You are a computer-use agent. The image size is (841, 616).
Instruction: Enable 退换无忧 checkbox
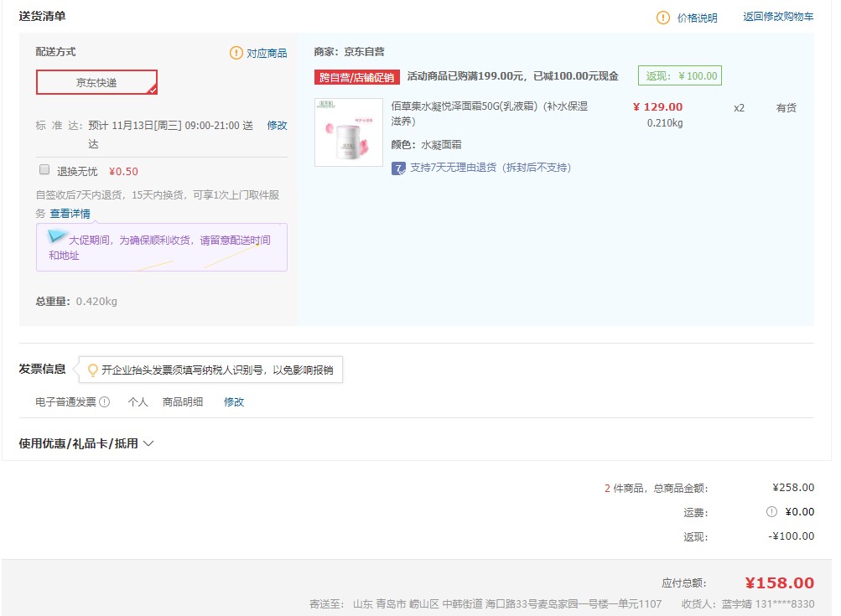pyautogui.click(x=44, y=170)
